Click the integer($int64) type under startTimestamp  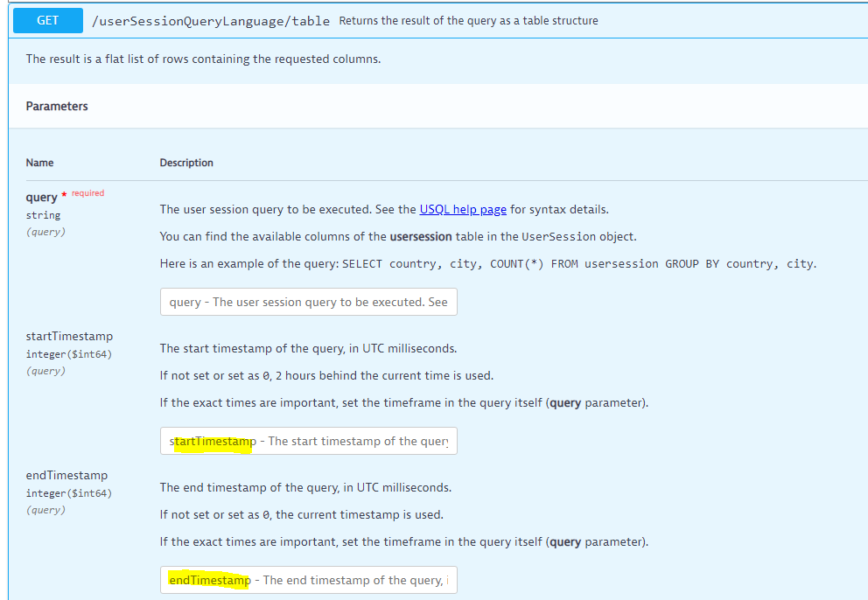tap(69, 354)
